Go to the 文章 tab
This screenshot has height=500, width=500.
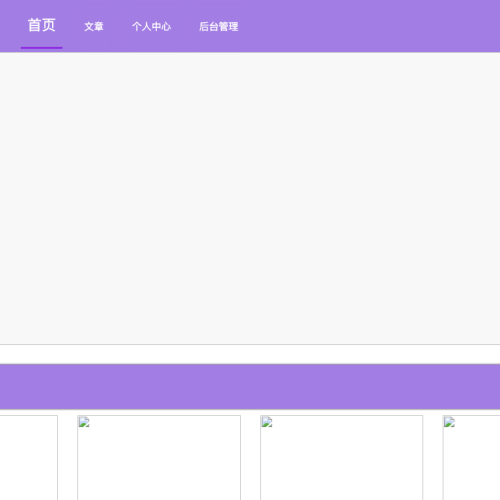(x=94, y=26)
